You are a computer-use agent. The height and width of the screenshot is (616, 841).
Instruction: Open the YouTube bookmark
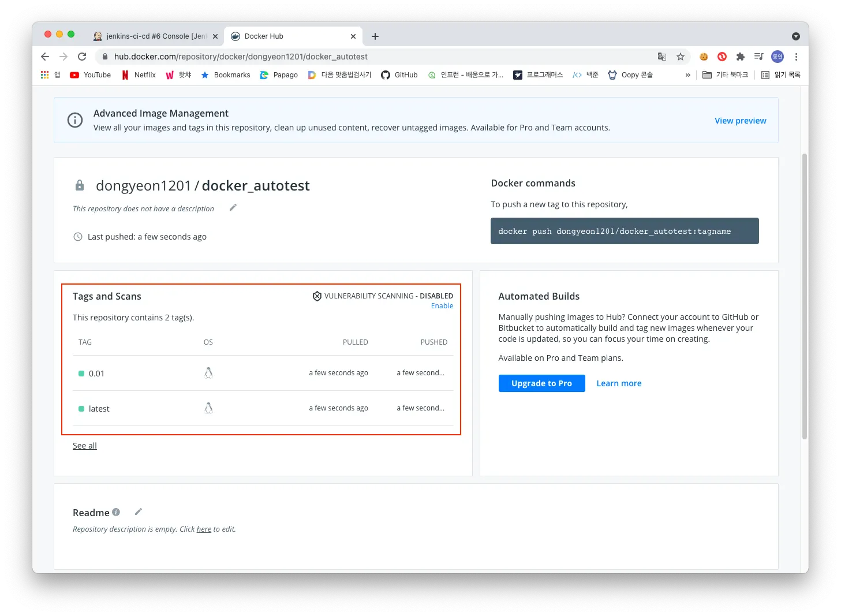tap(90, 75)
